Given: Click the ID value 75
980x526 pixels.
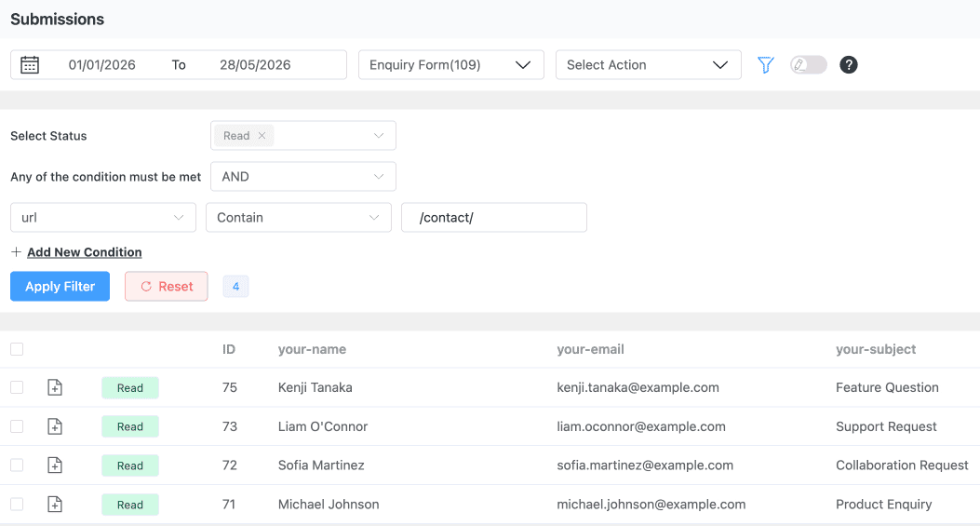Looking at the screenshot, I should pyautogui.click(x=229, y=388).
